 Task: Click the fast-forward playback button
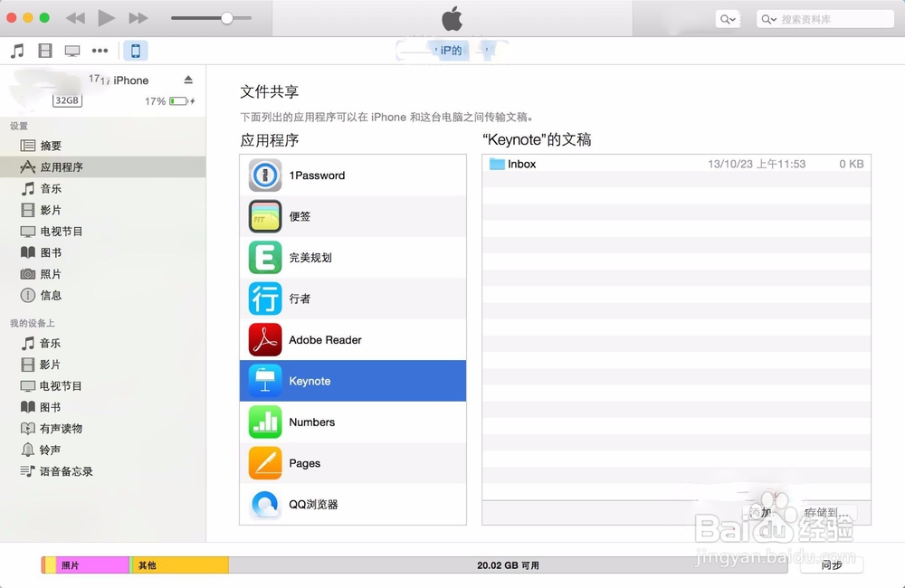(x=138, y=18)
